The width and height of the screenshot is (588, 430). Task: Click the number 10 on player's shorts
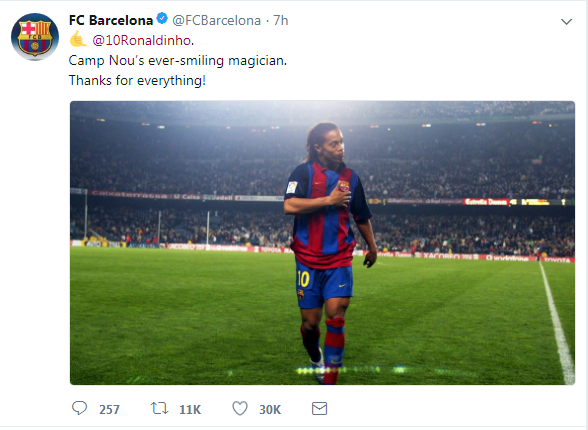[x=303, y=279]
